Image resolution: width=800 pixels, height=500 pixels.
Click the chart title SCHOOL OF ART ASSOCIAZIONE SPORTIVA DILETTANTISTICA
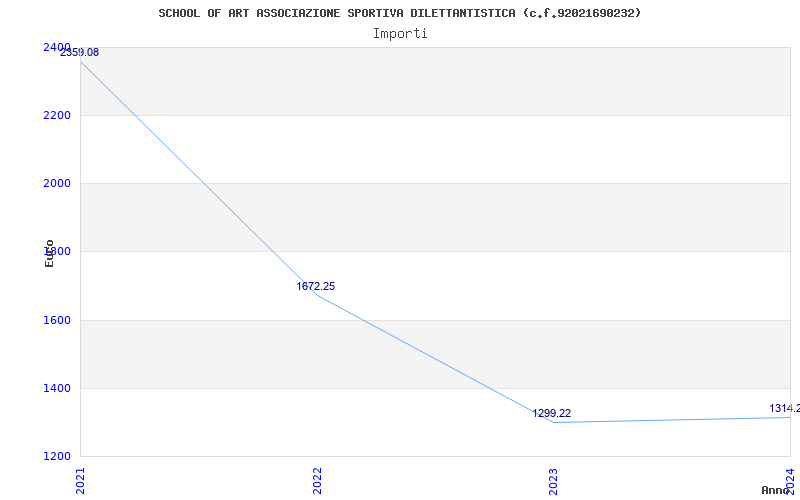[399, 13]
